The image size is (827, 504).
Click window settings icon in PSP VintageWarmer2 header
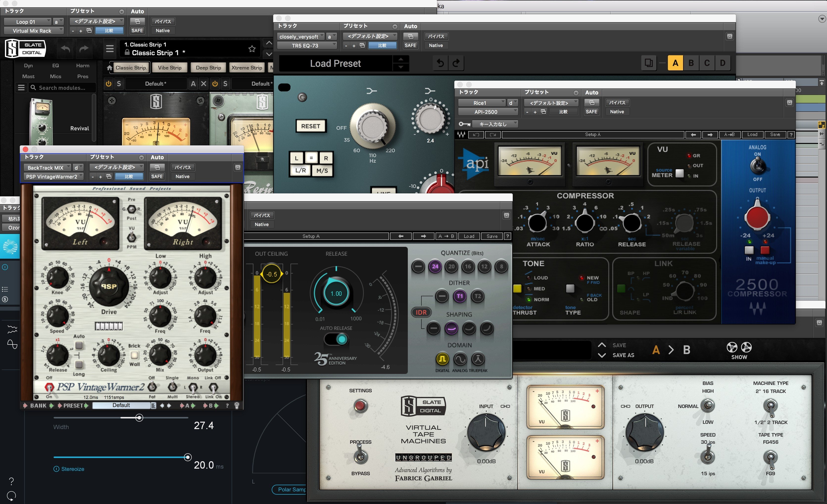point(238,167)
